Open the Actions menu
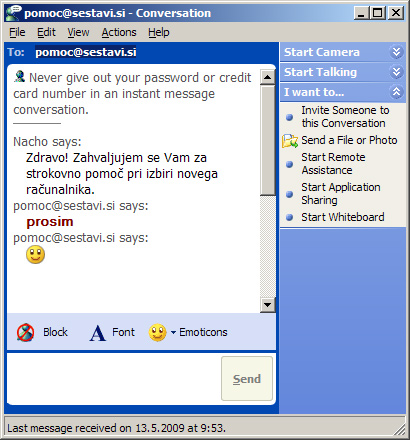 click(x=119, y=32)
